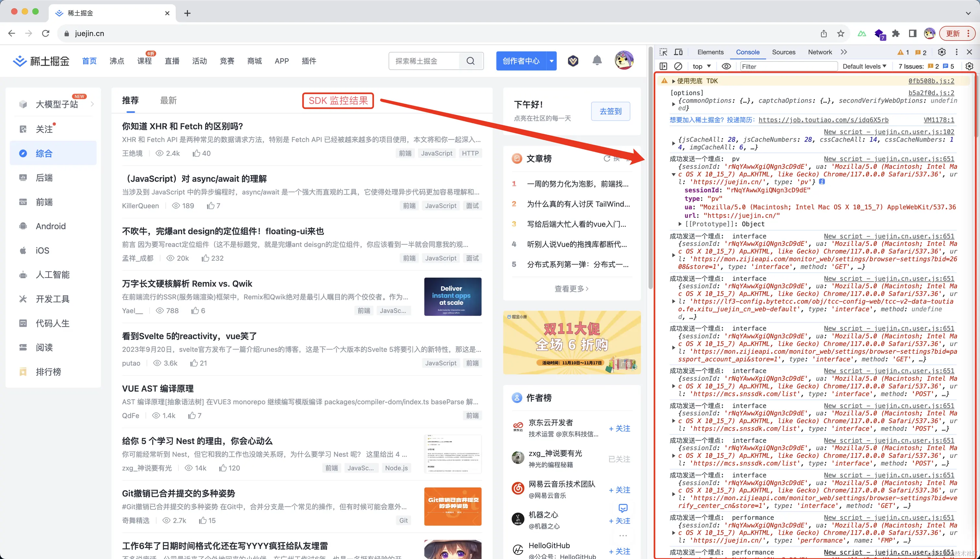The height and width of the screenshot is (559, 980).
Task: Open the 沸点 nav item
Action: pyautogui.click(x=117, y=61)
